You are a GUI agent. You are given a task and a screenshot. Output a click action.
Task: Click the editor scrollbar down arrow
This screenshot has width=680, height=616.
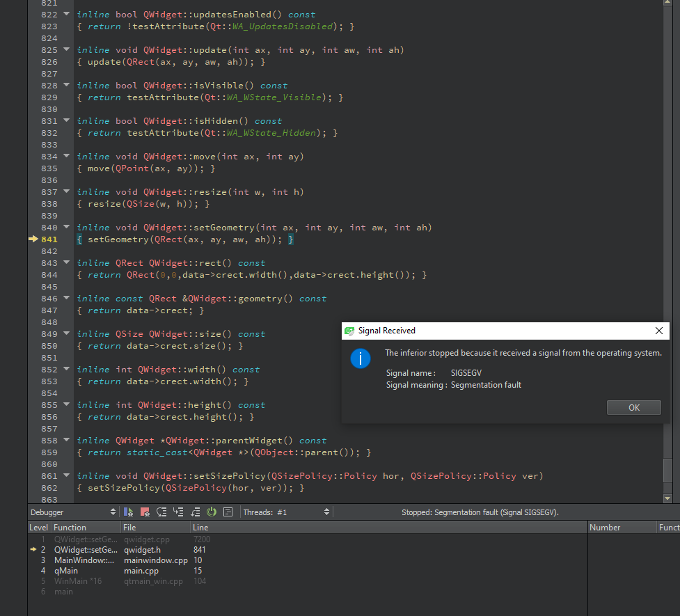pos(667,498)
